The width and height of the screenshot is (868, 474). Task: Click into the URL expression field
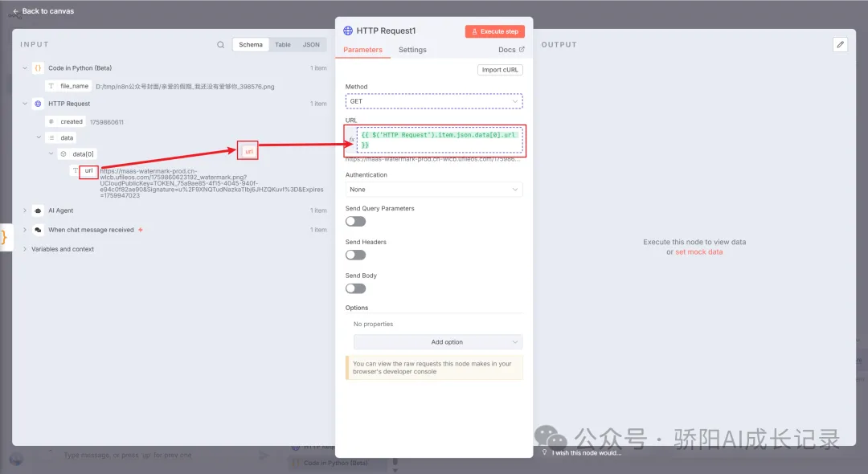(440, 140)
